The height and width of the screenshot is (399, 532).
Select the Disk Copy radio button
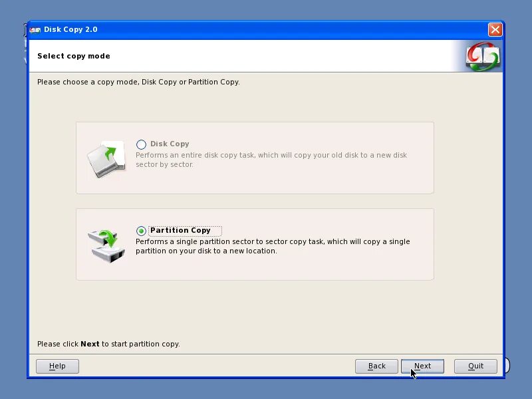(141, 144)
